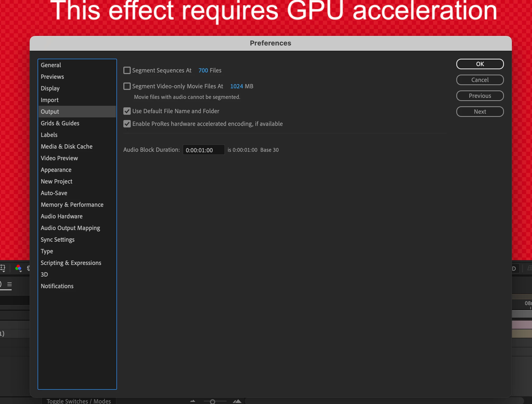Enable Segment Sequences At checkbox
The image size is (532, 404).
tap(127, 70)
